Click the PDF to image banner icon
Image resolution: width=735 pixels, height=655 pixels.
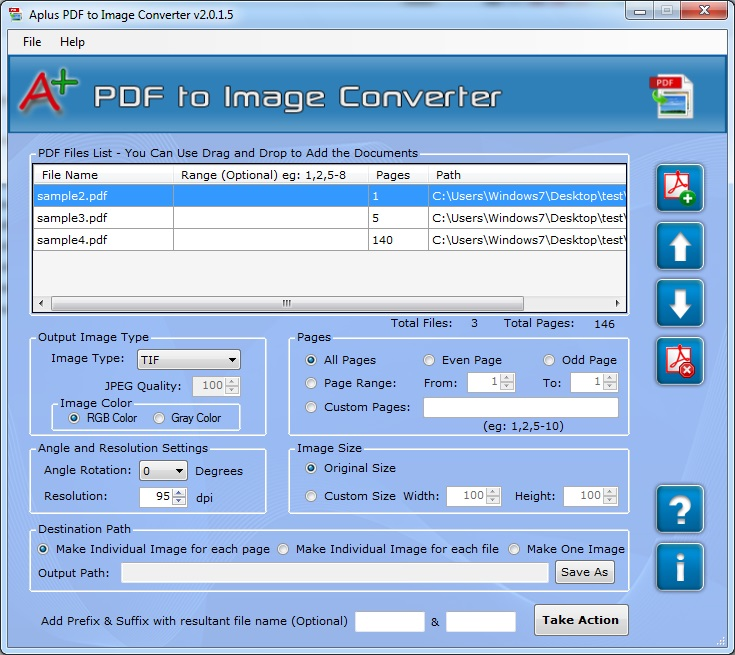click(671, 96)
